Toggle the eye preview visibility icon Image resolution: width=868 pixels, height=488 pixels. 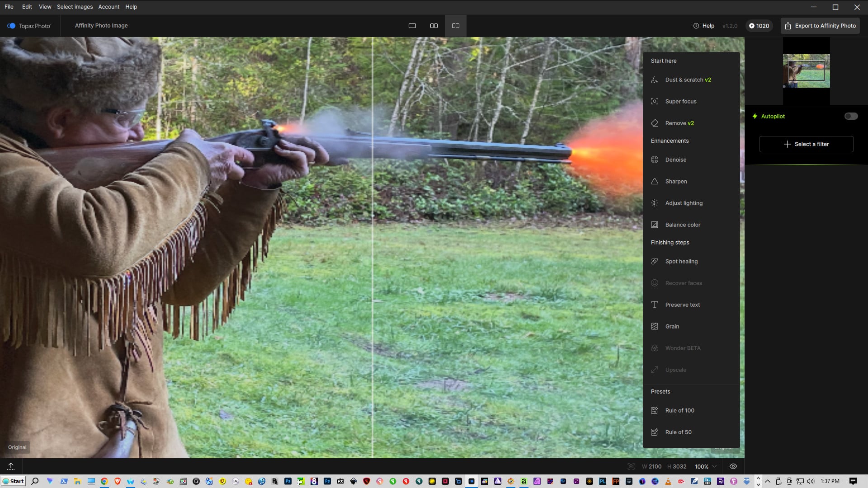(733, 467)
